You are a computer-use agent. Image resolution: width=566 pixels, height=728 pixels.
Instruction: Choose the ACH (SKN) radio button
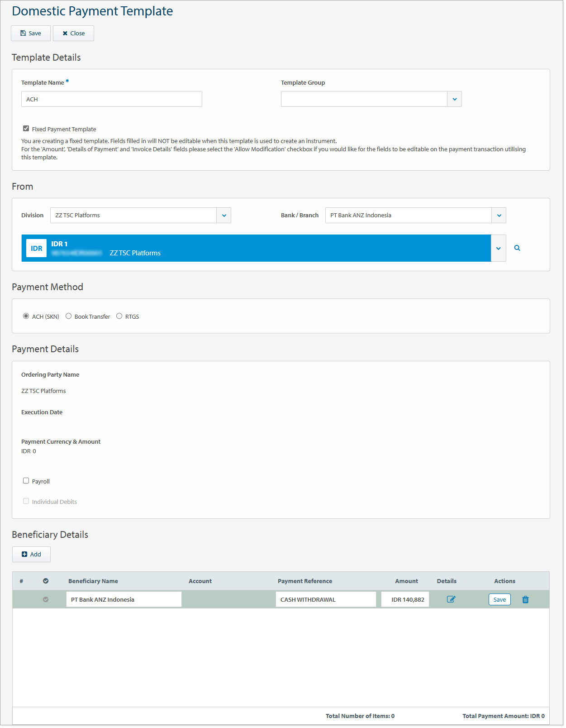click(26, 316)
